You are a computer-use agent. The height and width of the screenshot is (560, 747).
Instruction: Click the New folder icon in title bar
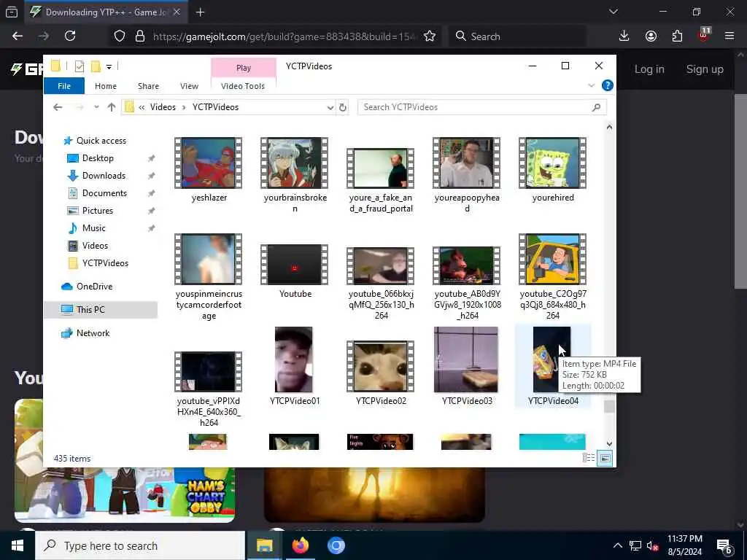click(x=96, y=66)
